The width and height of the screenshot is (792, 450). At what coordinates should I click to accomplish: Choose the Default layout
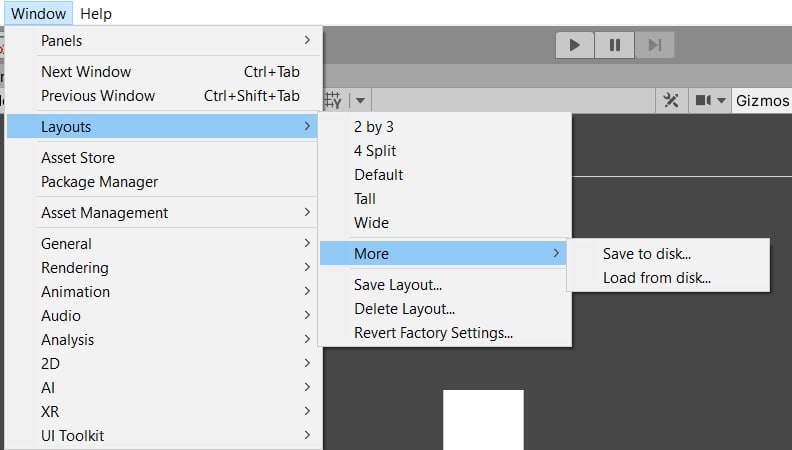[445, 174]
